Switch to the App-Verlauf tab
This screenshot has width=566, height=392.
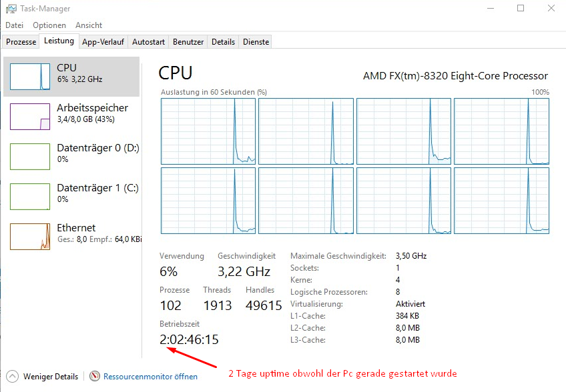pyautogui.click(x=103, y=42)
